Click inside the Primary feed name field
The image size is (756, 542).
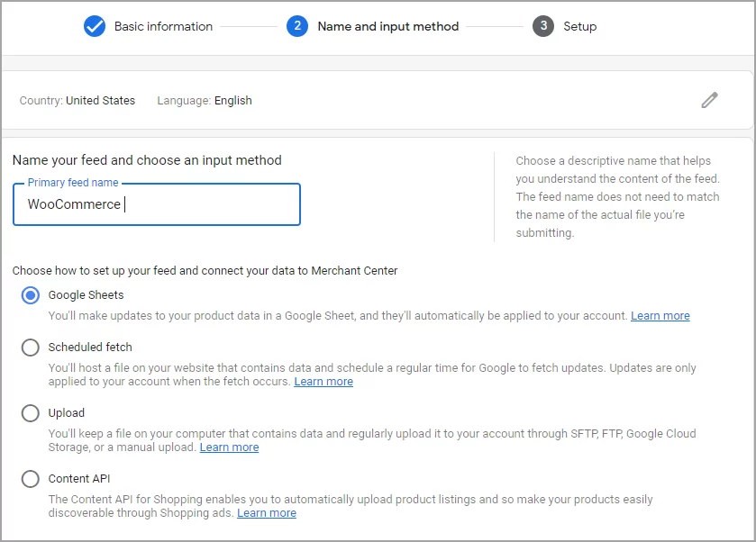point(156,204)
